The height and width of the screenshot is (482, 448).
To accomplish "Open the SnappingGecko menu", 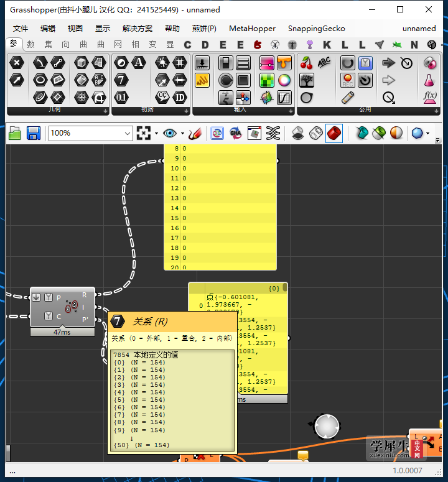I will 316,29.
